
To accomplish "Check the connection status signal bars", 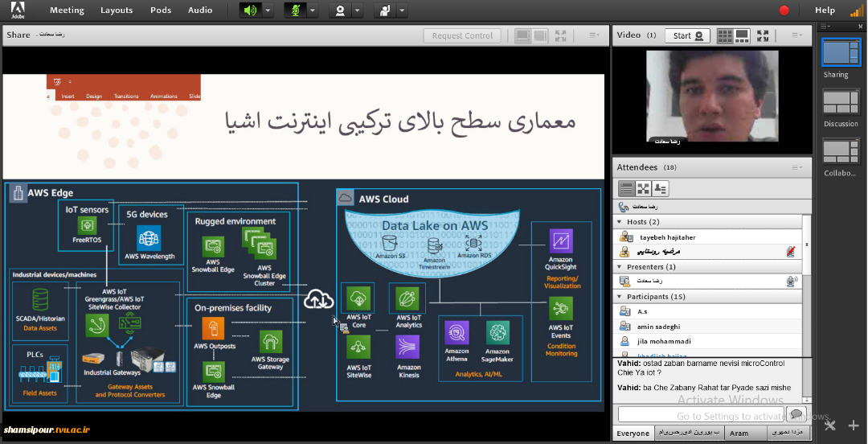I will [858, 10].
